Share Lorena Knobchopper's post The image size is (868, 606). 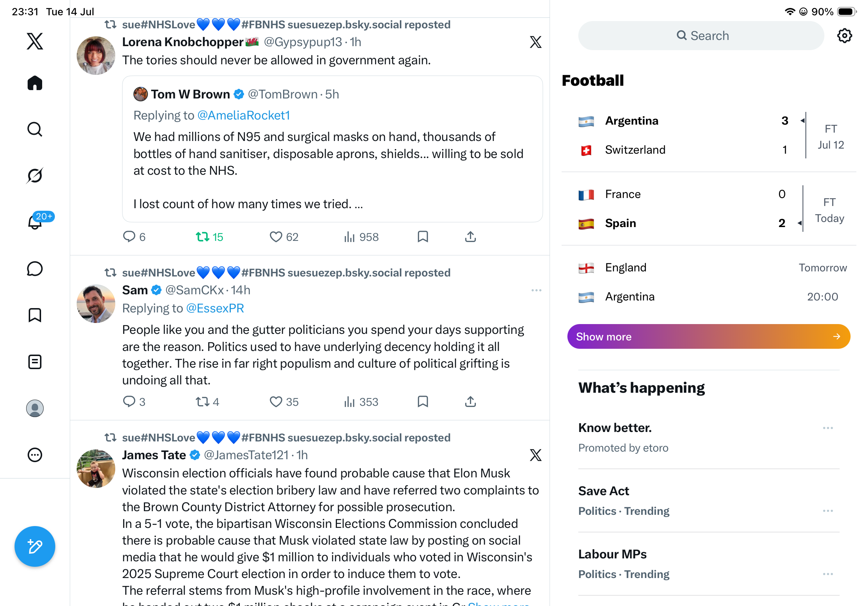[x=470, y=237]
